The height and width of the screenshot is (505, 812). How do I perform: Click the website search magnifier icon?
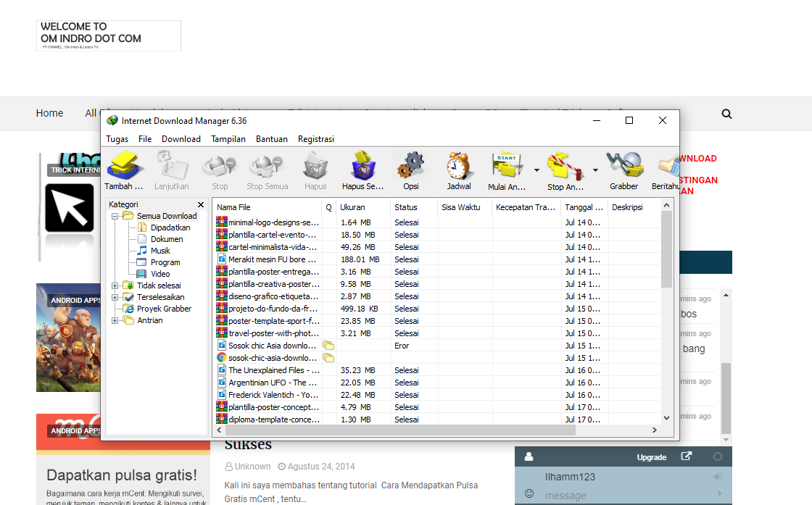(x=726, y=114)
